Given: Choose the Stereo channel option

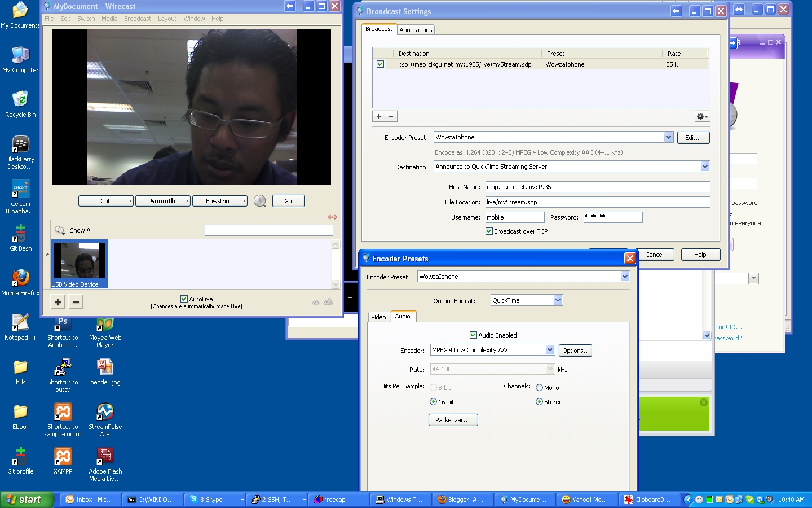Looking at the screenshot, I should click(x=539, y=402).
